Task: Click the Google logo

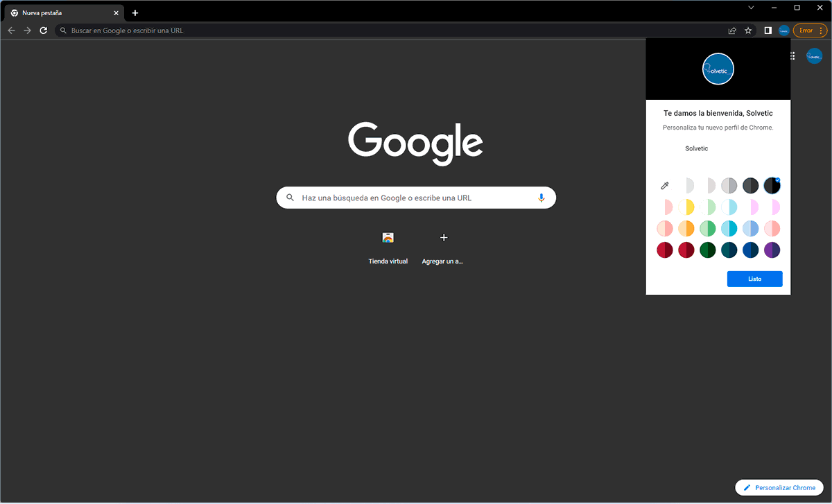Action: pos(416,144)
